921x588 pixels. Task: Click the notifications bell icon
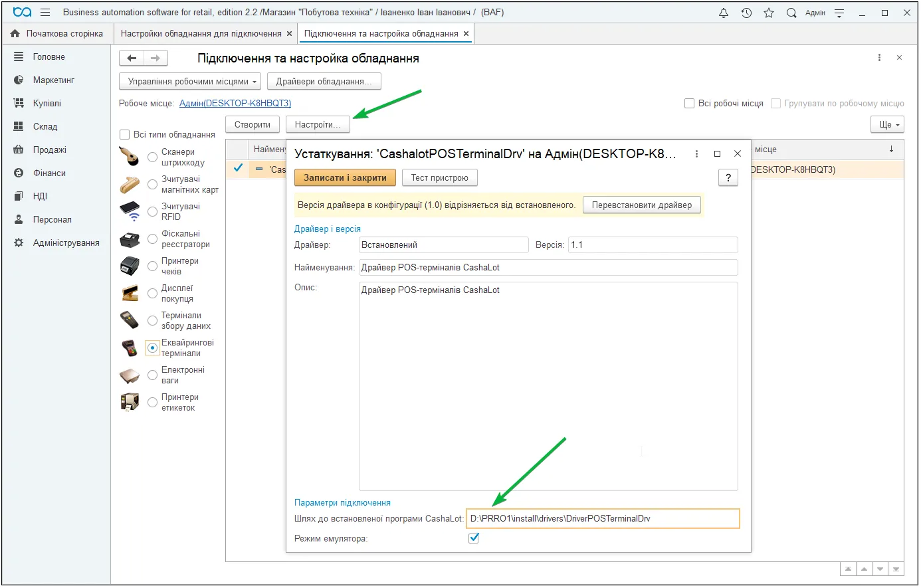coord(724,13)
